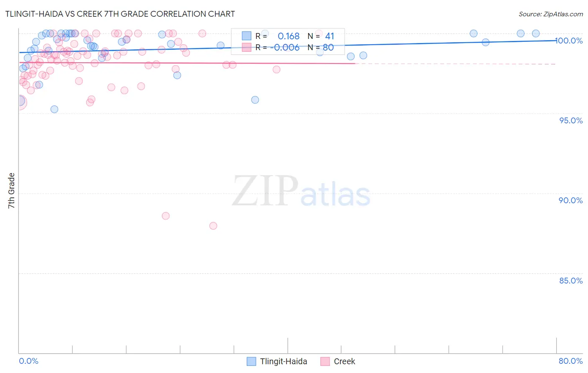This screenshot has height=373, width=588.
Task: Click the blue swatch in stats box
Action: click(x=247, y=36)
